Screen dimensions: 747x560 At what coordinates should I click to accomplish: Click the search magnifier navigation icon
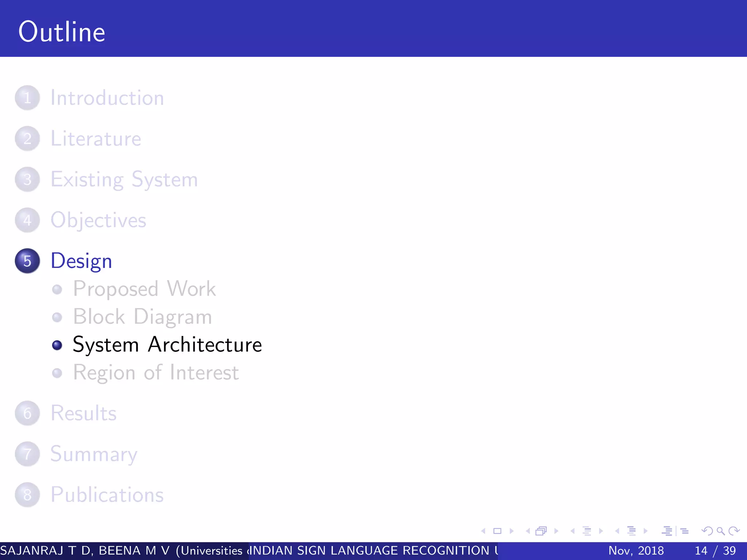tap(720, 531)
